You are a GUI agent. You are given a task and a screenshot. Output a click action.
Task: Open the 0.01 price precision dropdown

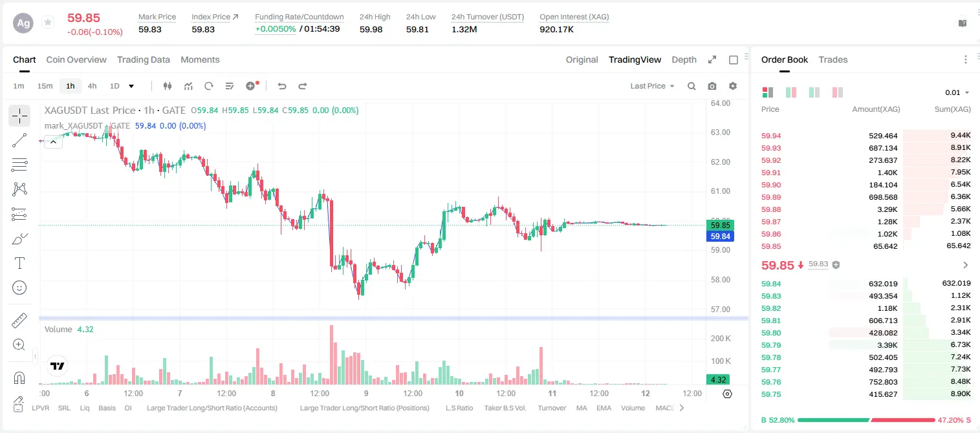(x=957, y=92)
